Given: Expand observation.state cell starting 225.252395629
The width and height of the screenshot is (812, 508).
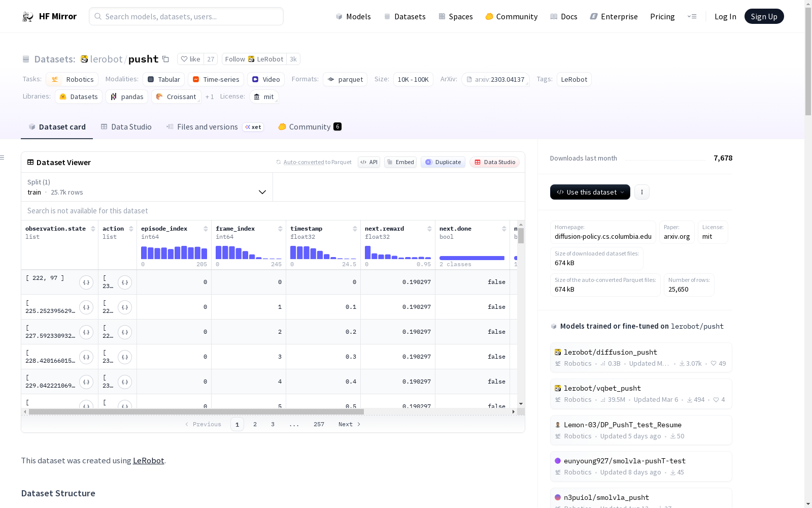Looking at the screenshot, I should coord(86,307).
